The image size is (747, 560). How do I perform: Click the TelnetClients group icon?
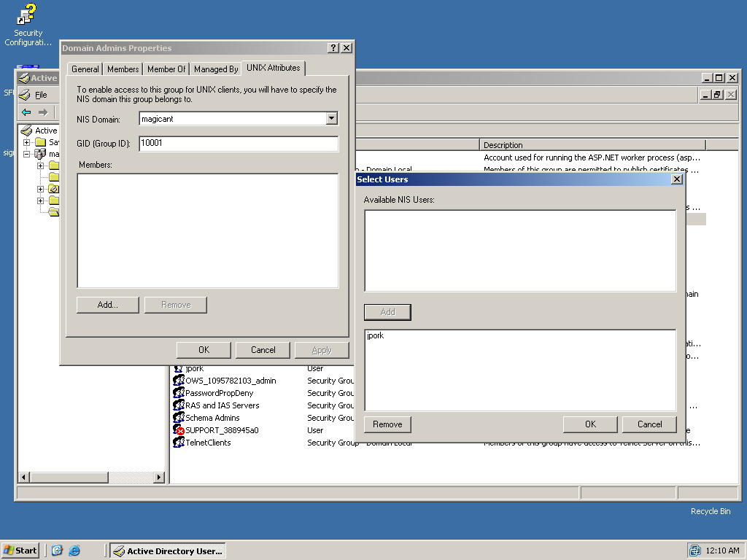[178, 443]
